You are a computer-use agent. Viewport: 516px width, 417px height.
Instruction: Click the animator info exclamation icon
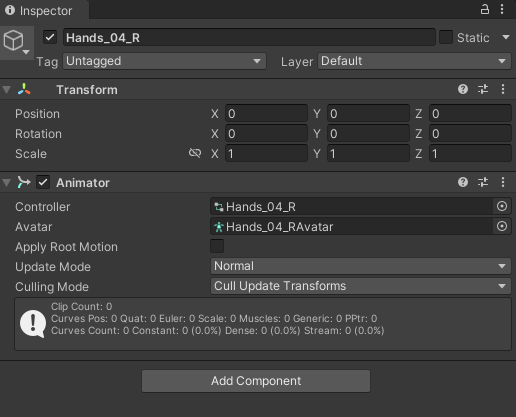33,324
